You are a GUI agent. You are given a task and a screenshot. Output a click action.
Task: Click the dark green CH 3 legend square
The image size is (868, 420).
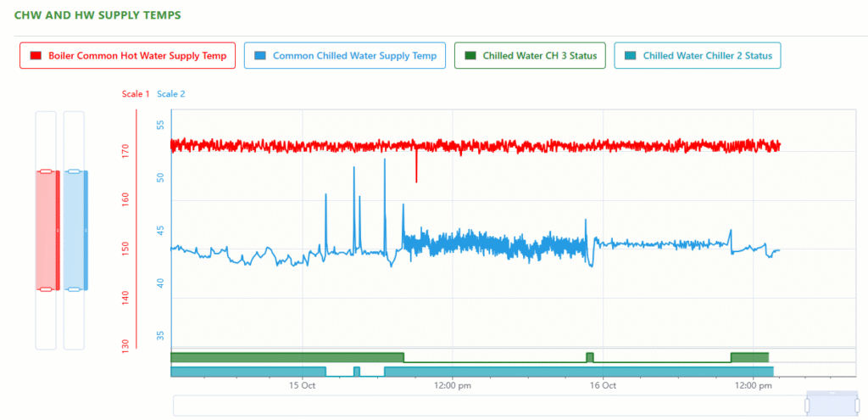470,56
